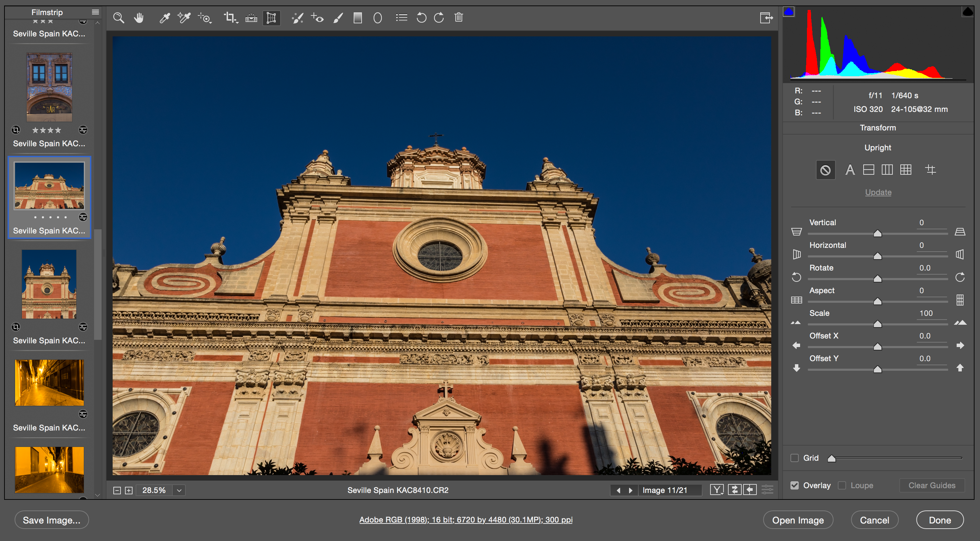
Task: Select the Hand tool
Action: [x=139, y=18]
